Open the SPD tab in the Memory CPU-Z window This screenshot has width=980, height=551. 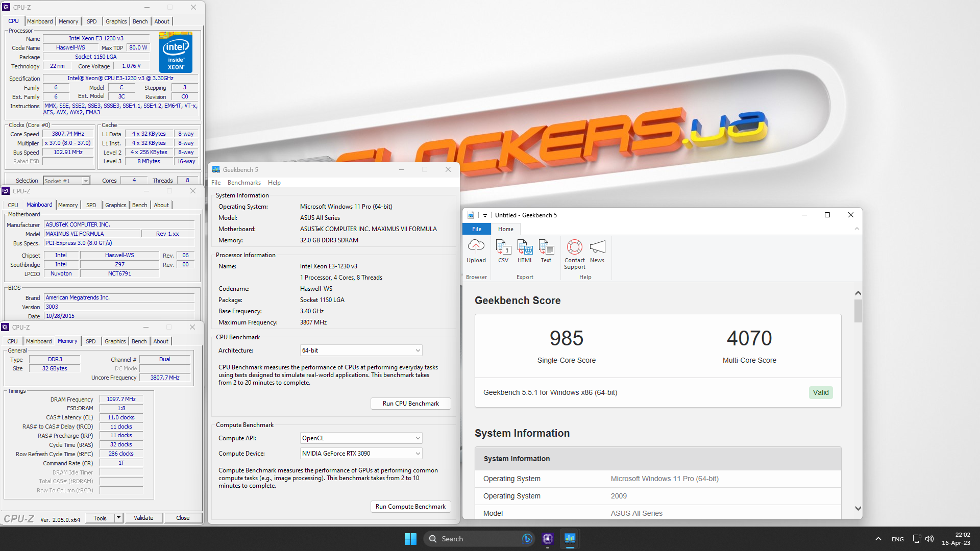pos(91,341)
